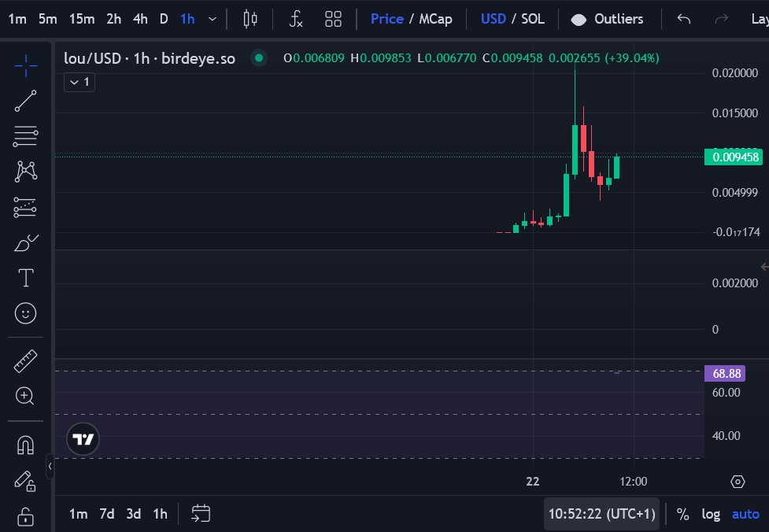The width and height of the screenshot is (769, 532).
Task: Switch to the 5m timeframe
Action: pos(47,19)
